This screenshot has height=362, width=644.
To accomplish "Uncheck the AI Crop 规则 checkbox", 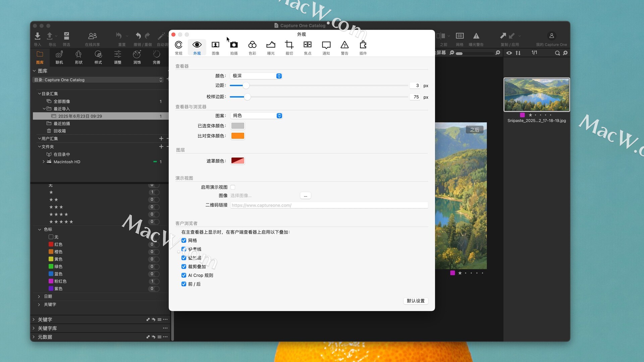I will 184,275.
